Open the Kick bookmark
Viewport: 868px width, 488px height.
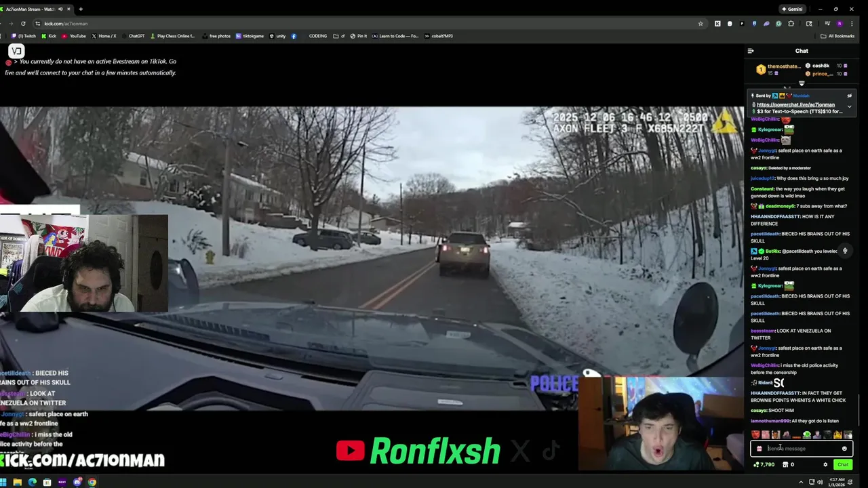[48, 36]
